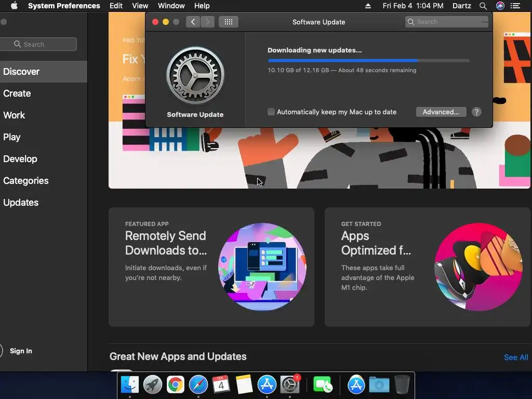Activate Siri from the menu bar
The image size is (532, 399).
pyautogui.click(x=500, y=6)
